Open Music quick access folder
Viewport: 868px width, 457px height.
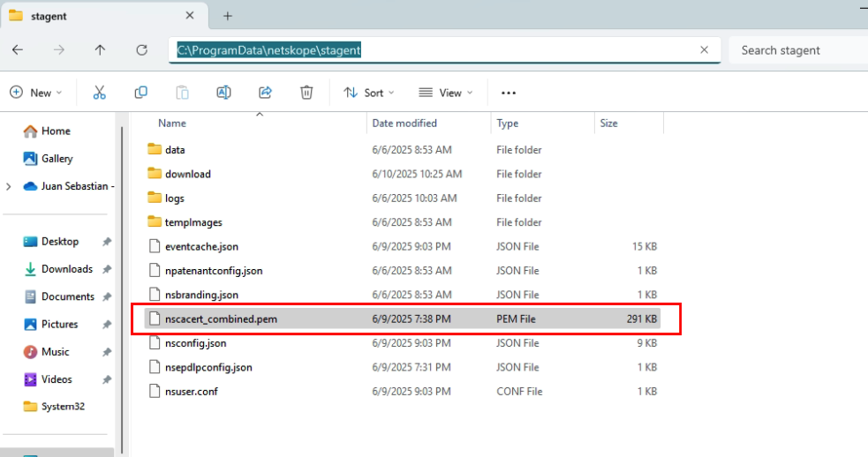pyautogui.click(x=46, y=352)
